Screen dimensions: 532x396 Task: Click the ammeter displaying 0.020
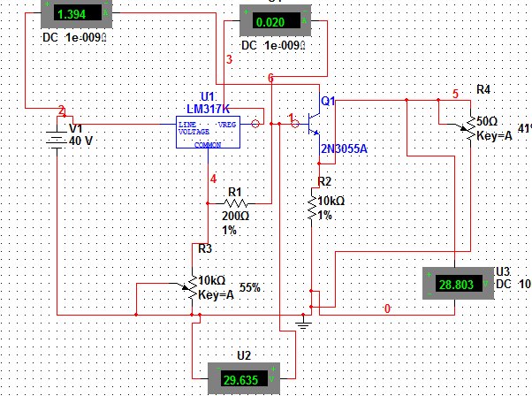click(x=275, y=20)
